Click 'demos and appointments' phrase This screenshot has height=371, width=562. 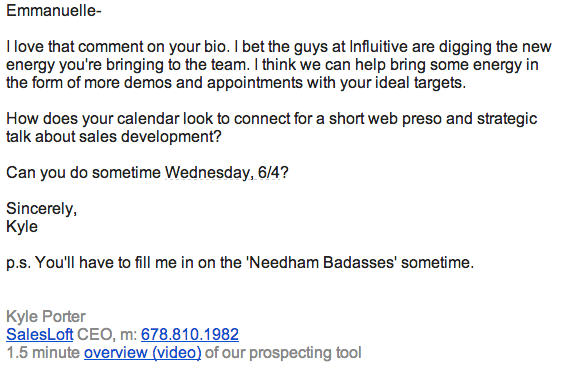click(213, 83)
